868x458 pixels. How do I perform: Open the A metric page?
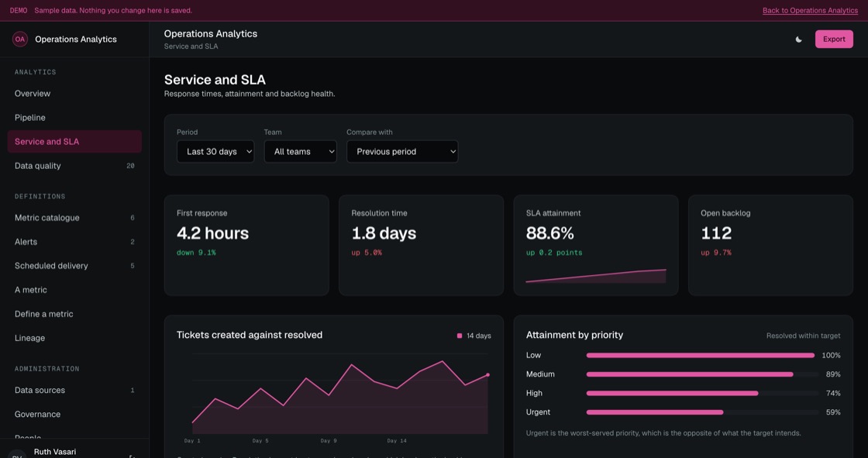[74, 290]
